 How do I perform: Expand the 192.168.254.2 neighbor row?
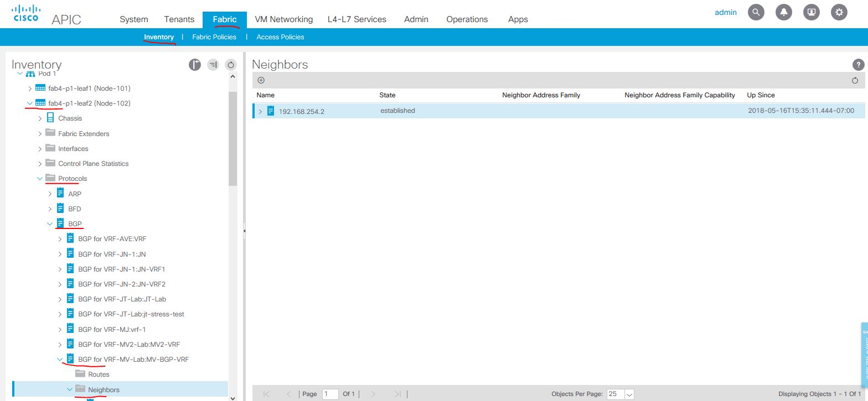point(260,111)
